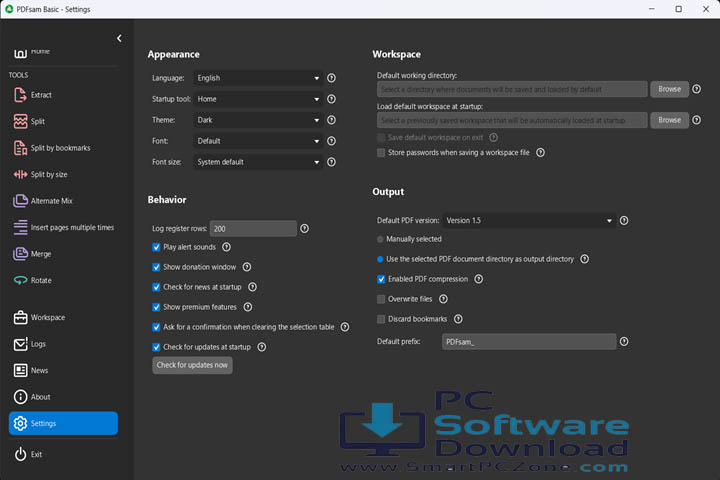Click the Default prefix input field
This screenshot has width=720, height=480.
pyautogui.click(x=529, y=341)
